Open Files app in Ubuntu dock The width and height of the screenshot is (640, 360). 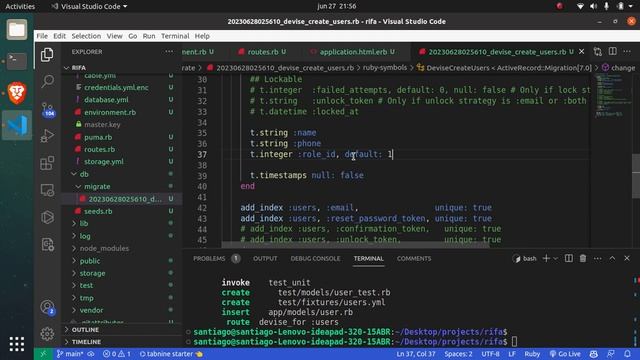17,29
